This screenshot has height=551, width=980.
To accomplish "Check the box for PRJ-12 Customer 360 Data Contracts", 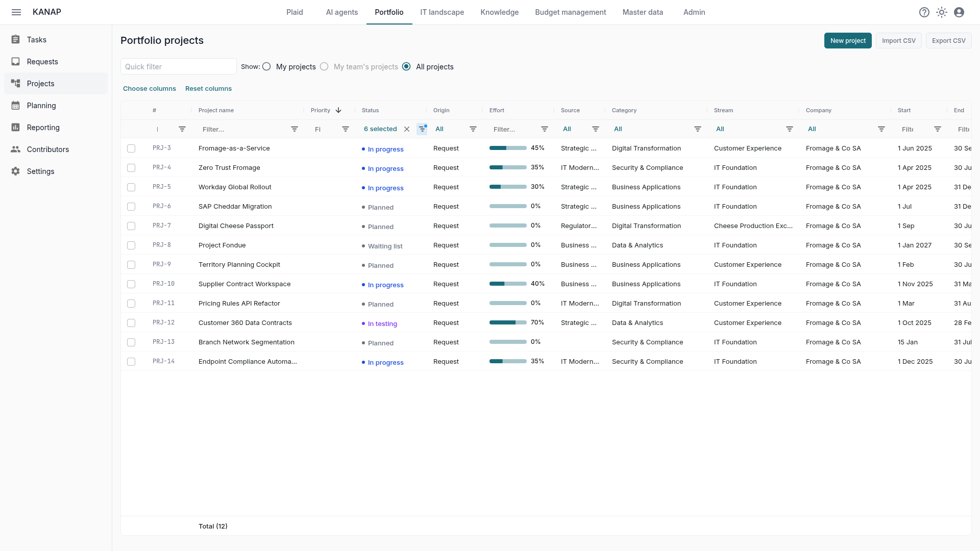I will 131,323.
